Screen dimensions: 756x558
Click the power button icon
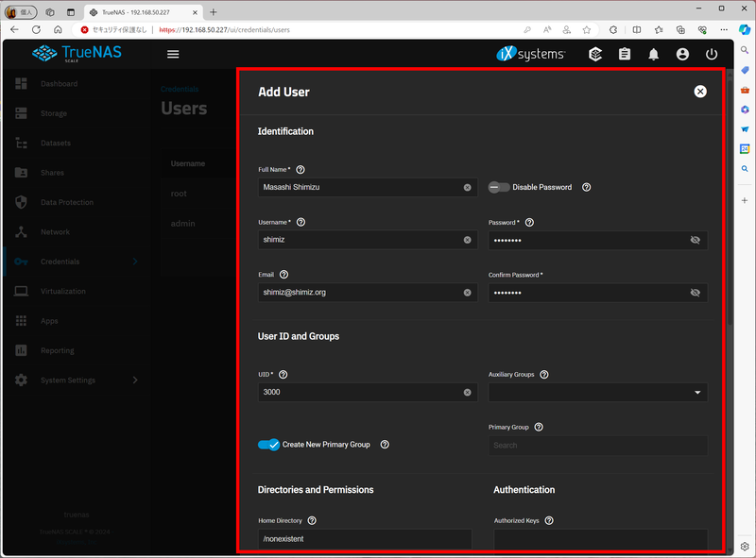(712, 54)
